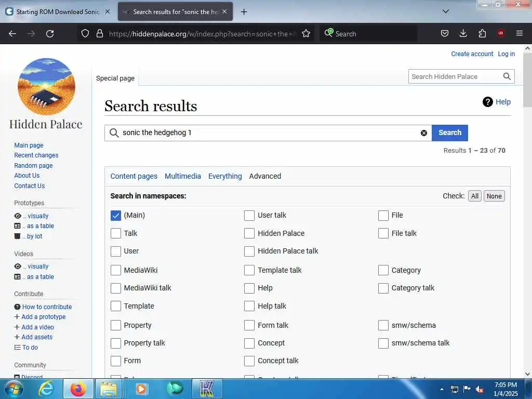Open the downloads arrow icon

point(463,34)
